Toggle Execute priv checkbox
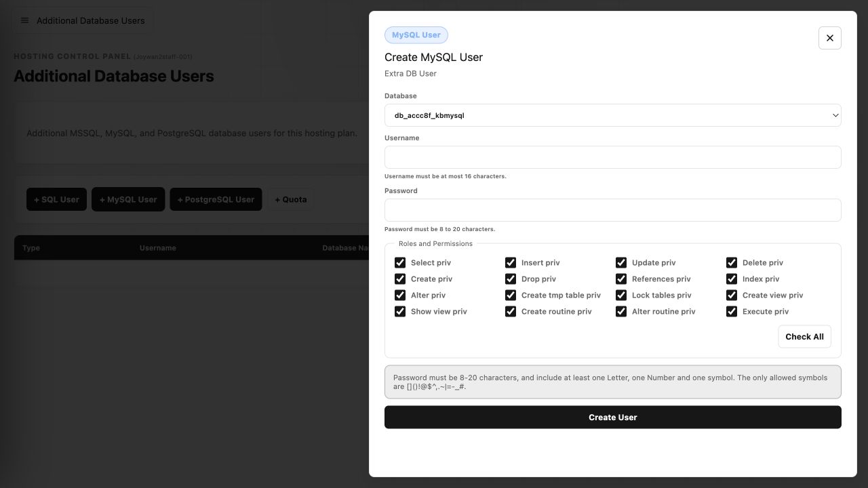The height and width of the screenshot is (488, 868). [x=732, y=311]
